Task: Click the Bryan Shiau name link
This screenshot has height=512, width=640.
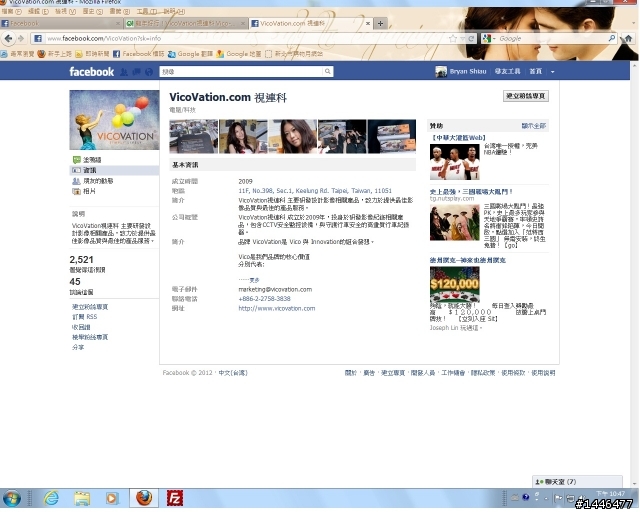Action: point(468,71)
